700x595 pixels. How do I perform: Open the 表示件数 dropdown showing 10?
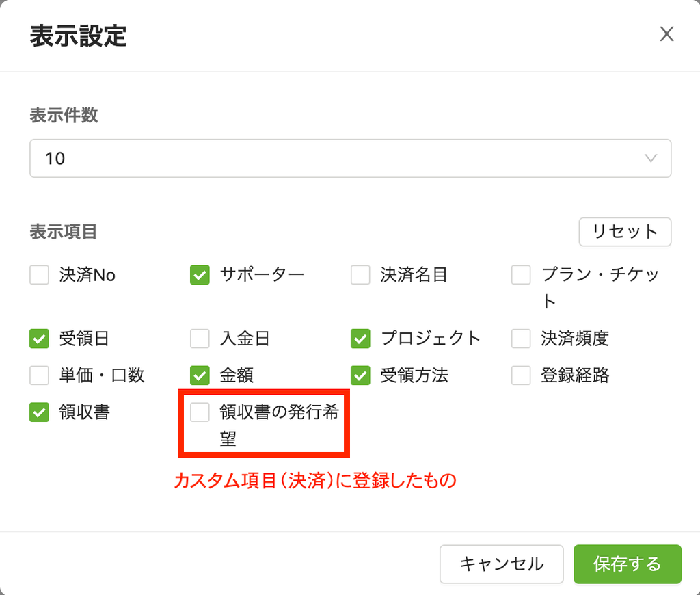[351, 158]
